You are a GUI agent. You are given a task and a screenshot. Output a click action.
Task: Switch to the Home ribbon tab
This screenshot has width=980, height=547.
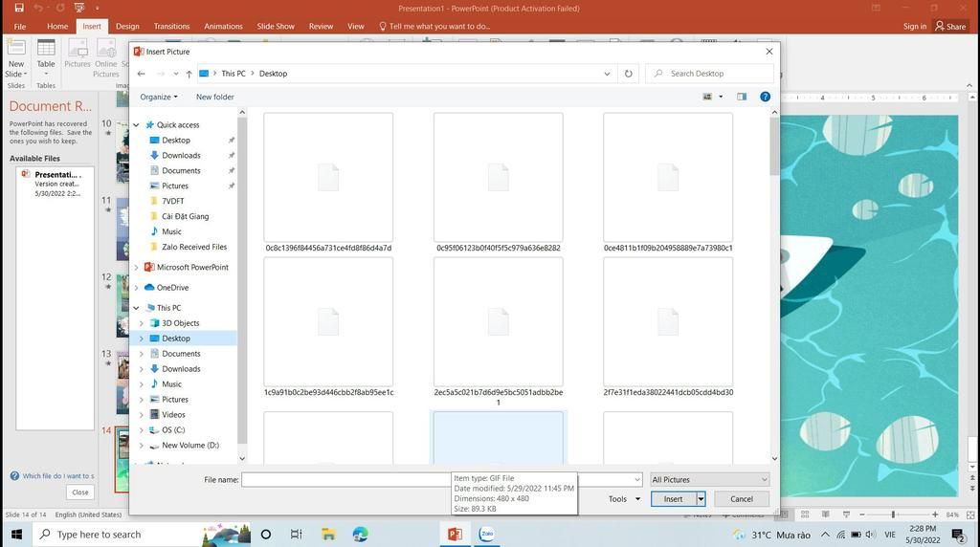point(57,26)
